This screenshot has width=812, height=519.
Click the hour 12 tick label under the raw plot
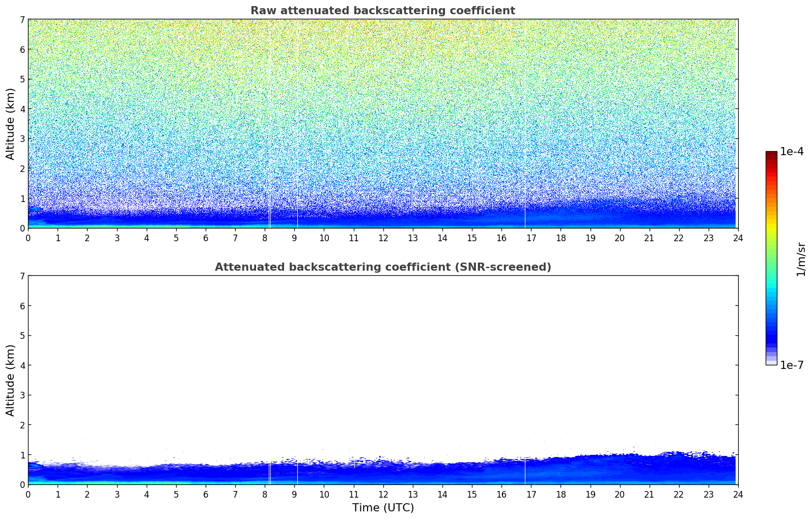383,238
